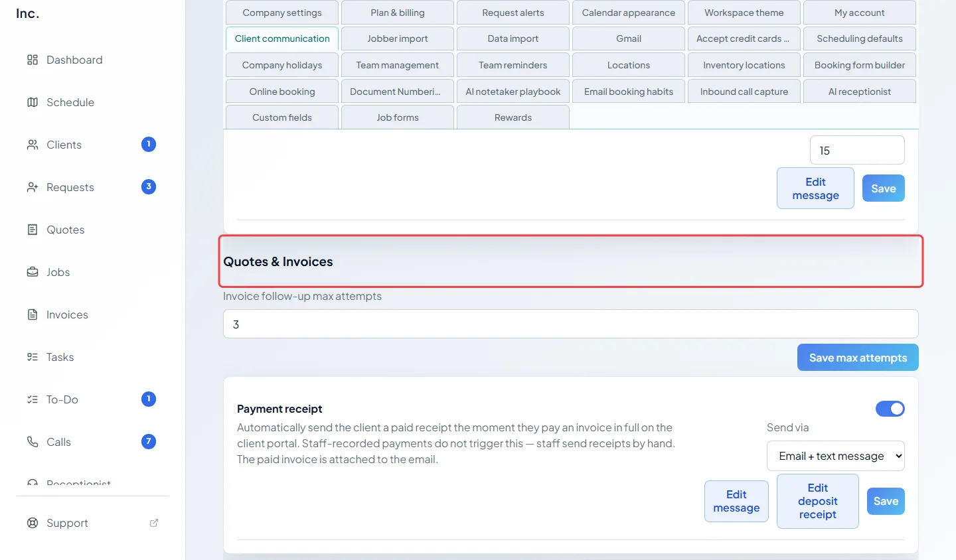The image size is (956, 560).
Task: Open the Gmail settings tab
Action: click(x=629, y=38)
